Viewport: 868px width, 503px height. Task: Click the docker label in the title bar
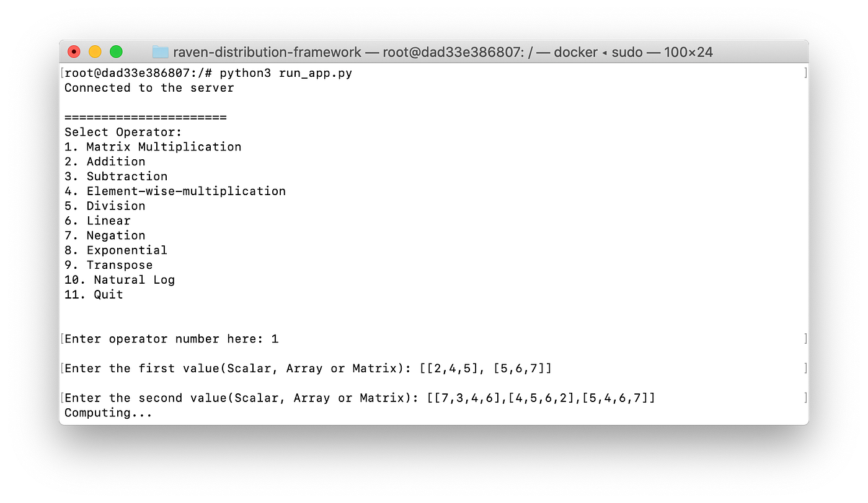(575, 52)
